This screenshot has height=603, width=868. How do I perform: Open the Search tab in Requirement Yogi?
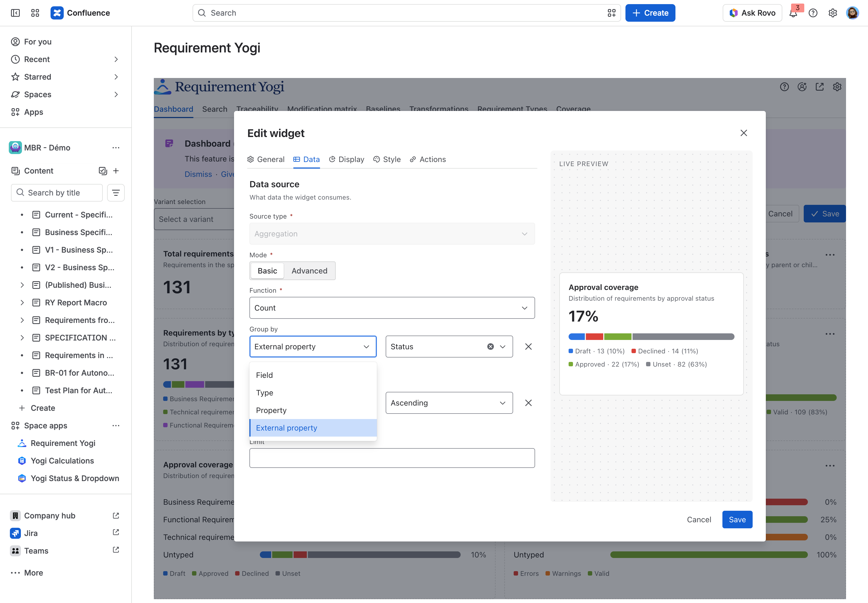click(x=215, y=109)
